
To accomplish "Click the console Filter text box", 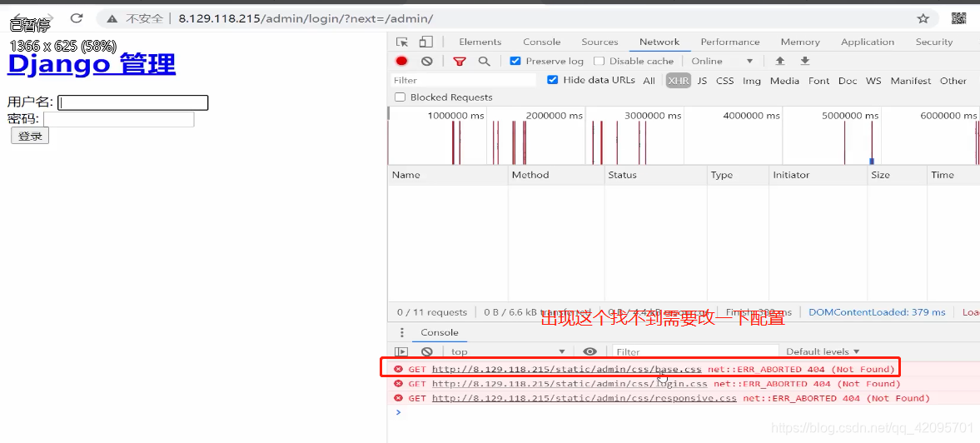I will (x=695, y=351).
